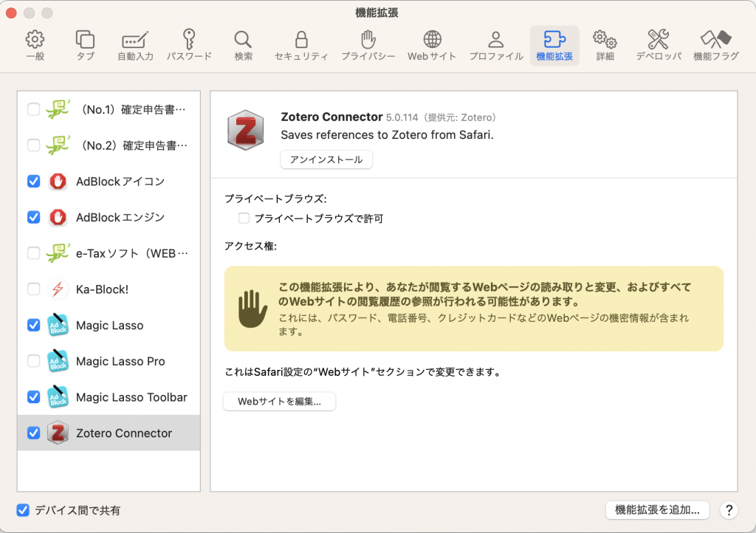Click the アンインストール button
The height and width of the screenshot is (533, 756).
[326, 159]
